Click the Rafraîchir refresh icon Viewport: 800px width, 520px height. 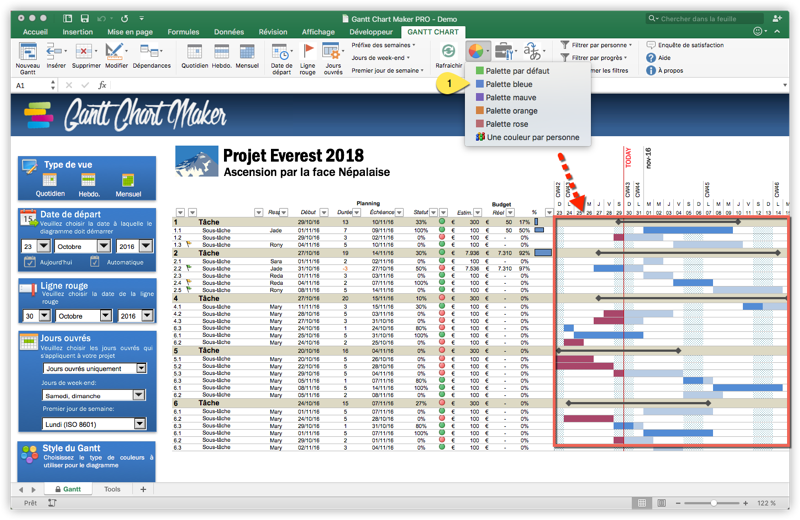click(x=448, y=52)
